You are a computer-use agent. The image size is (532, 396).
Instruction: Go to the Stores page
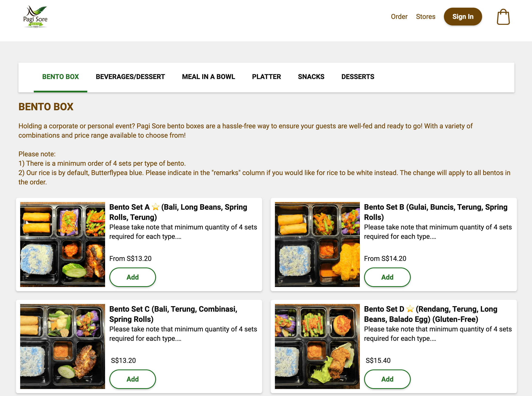(425, 17)
